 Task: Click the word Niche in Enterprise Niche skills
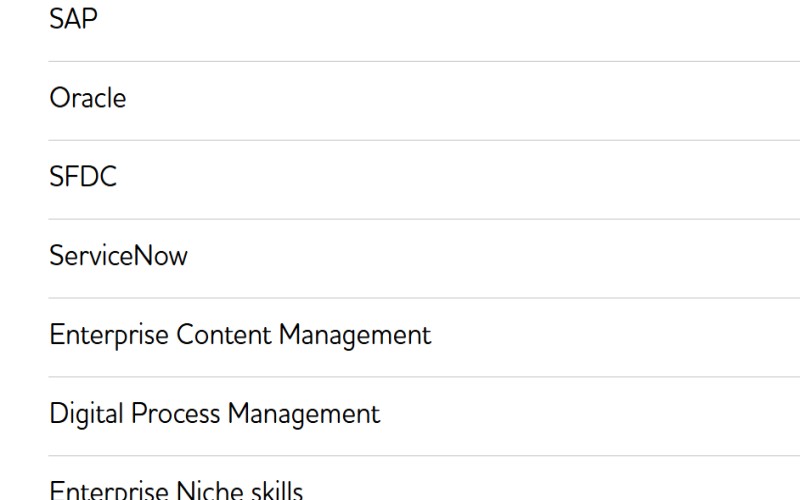click(x=210, y=490)
